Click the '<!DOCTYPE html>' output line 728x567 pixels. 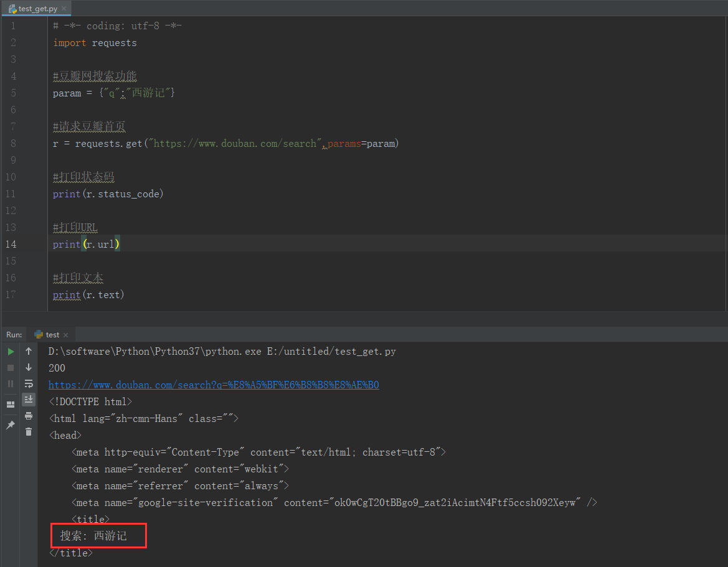90,401
